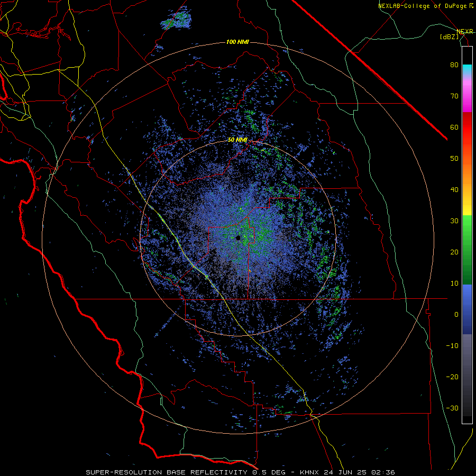Screen dimensions: 476x476
Task: Click the [dBZ] units label
Action: click(450, 36)
